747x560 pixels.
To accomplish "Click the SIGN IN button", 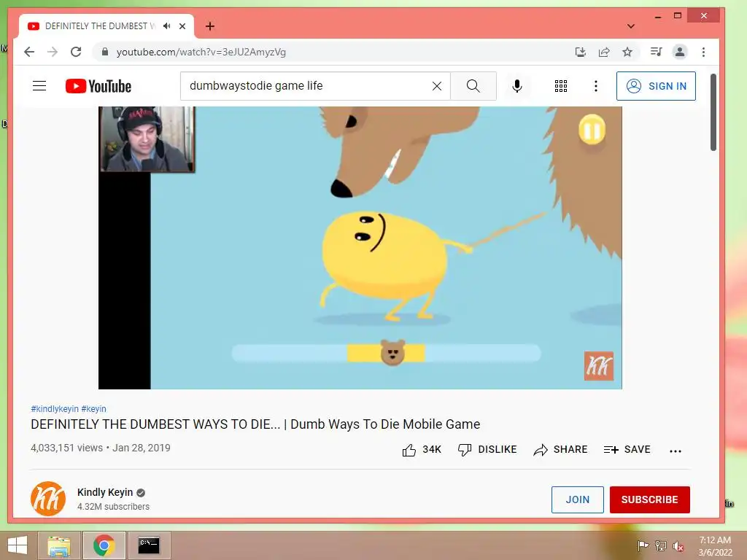I will tap(656, 86).
